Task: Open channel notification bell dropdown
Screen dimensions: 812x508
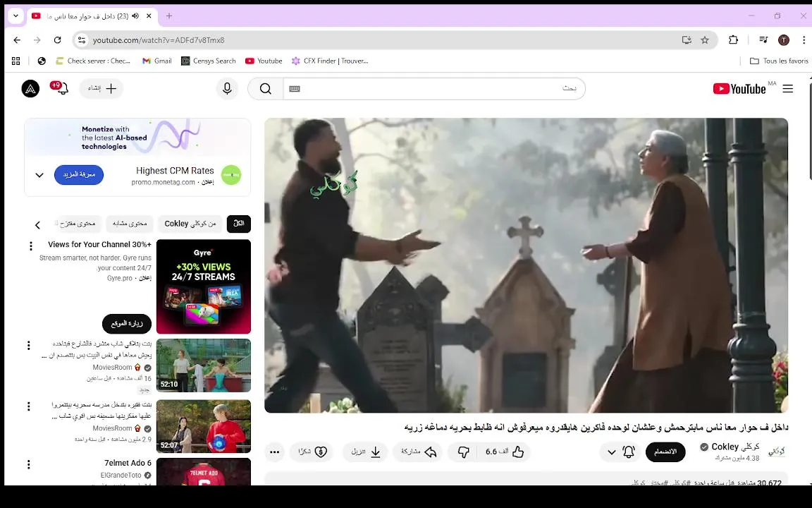Action: tap(620, 452)
